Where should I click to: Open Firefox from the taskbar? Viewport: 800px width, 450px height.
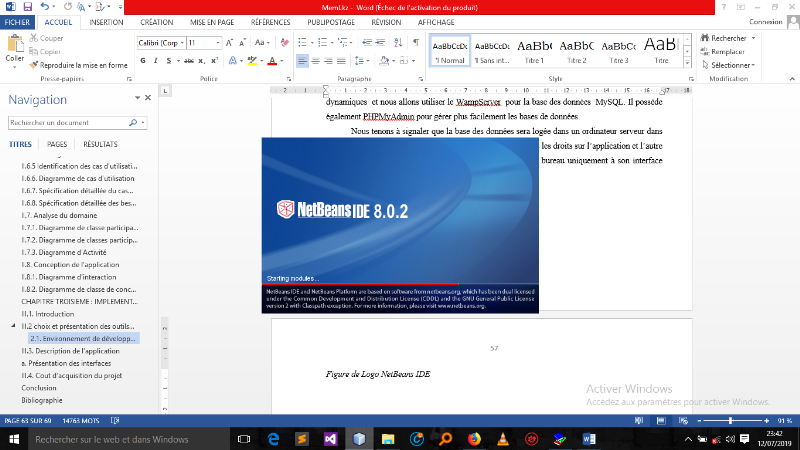(x=474, y=439)
